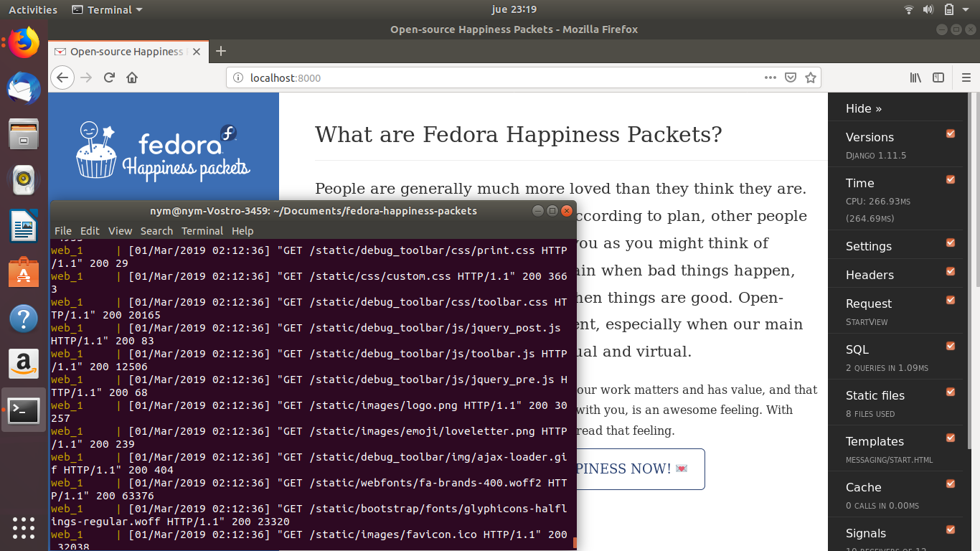Click the Firefox forward arrow

pyautogui.click(x=87, y=77)
